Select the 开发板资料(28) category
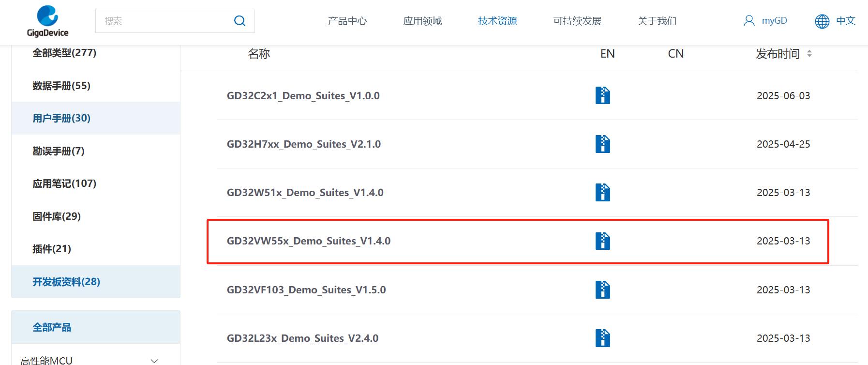The image size is (868, 365). (x=66, y=282)
